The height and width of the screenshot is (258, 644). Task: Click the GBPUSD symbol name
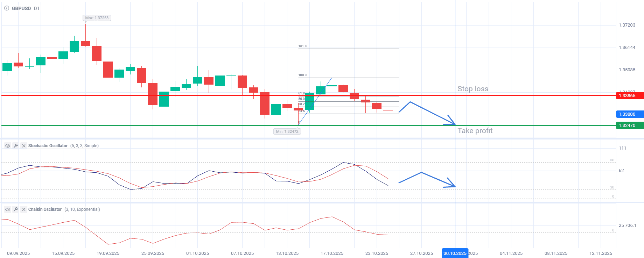(x=21, y=8)
